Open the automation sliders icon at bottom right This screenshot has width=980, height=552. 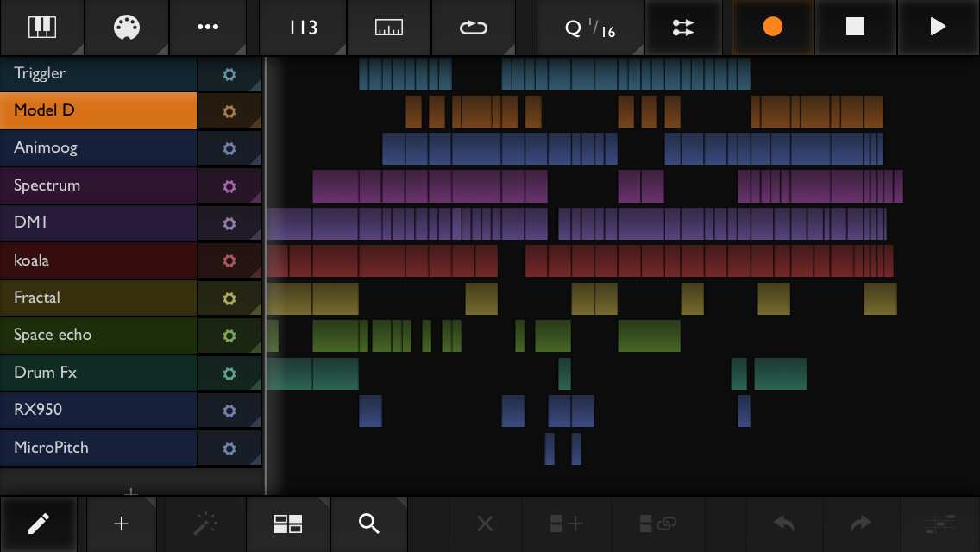940,524
